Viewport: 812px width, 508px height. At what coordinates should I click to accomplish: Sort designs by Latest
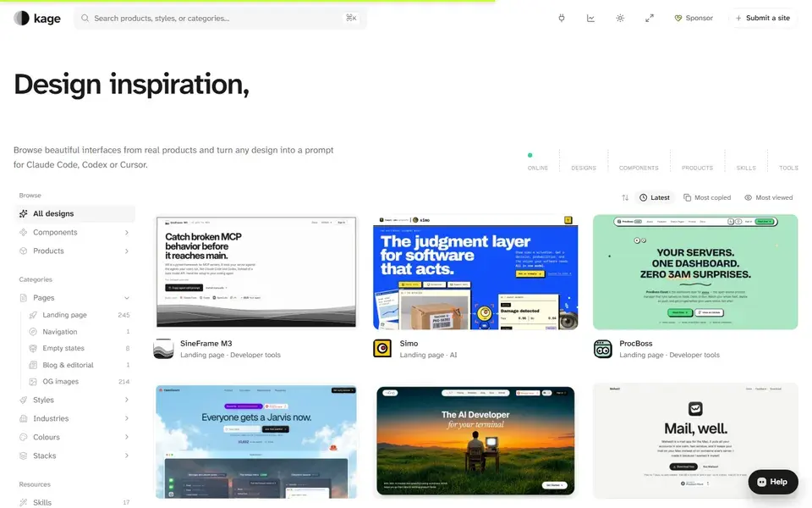point(655,197)
